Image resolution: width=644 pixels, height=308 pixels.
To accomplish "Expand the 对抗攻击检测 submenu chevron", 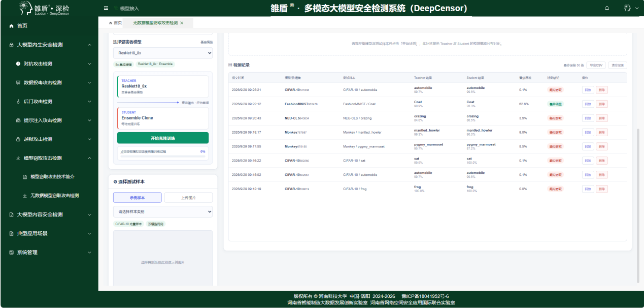I will [90, 64].
